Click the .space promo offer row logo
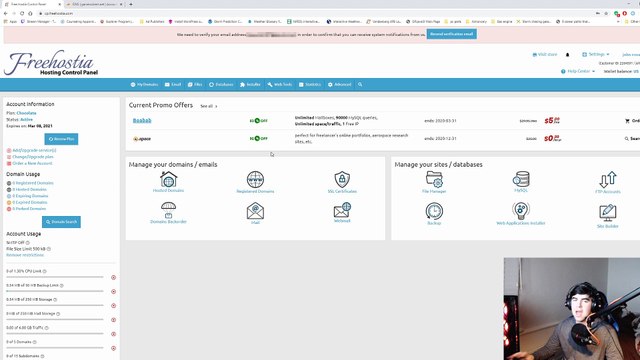Screen dimensions: 640x360 click(142, 139)
